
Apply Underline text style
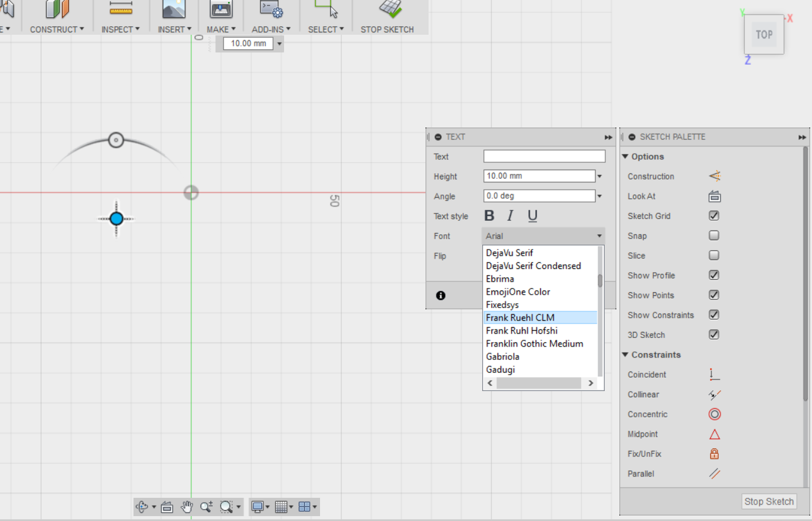(532, 216)
